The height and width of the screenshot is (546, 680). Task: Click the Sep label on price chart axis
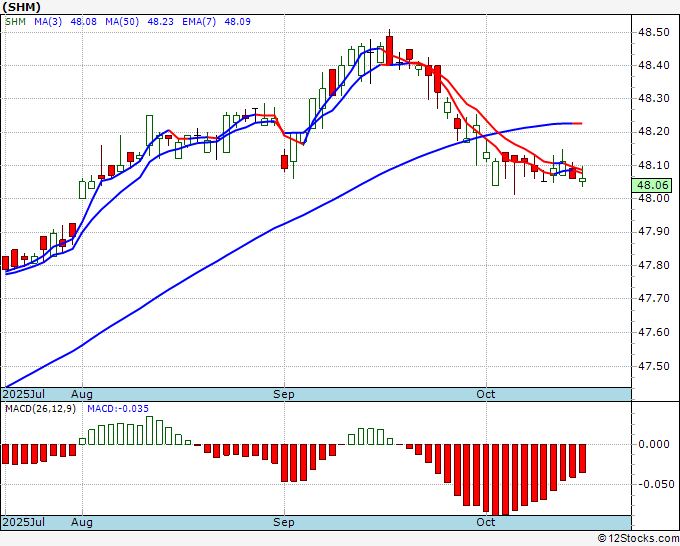click(x=284, y=394)
